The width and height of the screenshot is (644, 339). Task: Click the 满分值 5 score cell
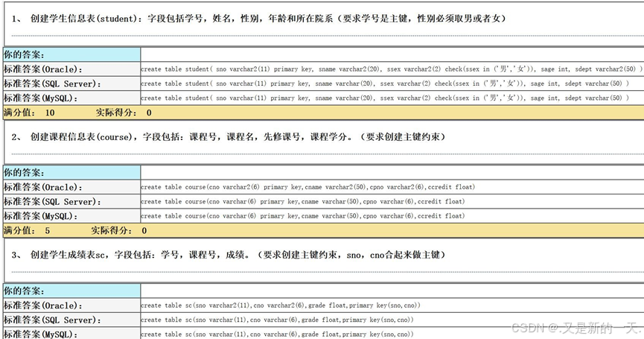pos(28,230)
